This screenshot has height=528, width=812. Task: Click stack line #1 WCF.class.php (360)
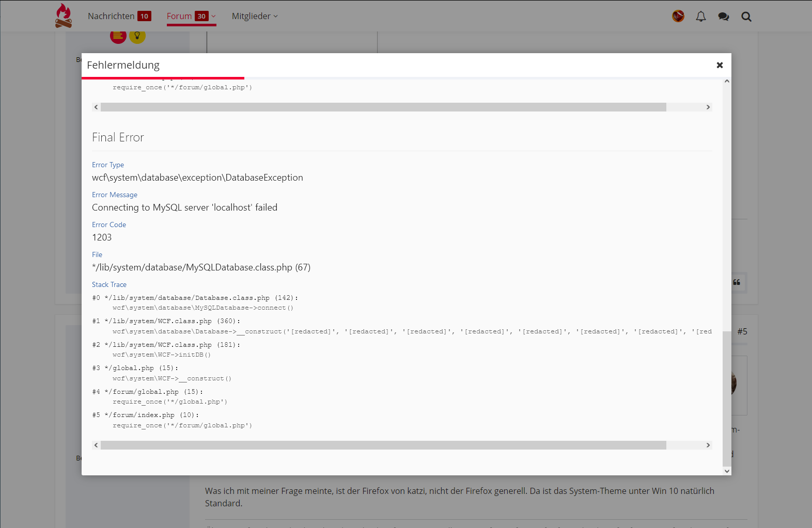[166, 321]
